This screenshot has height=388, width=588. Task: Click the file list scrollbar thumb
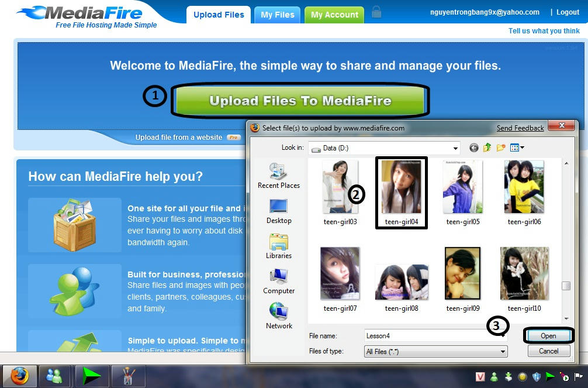[566, 286]
